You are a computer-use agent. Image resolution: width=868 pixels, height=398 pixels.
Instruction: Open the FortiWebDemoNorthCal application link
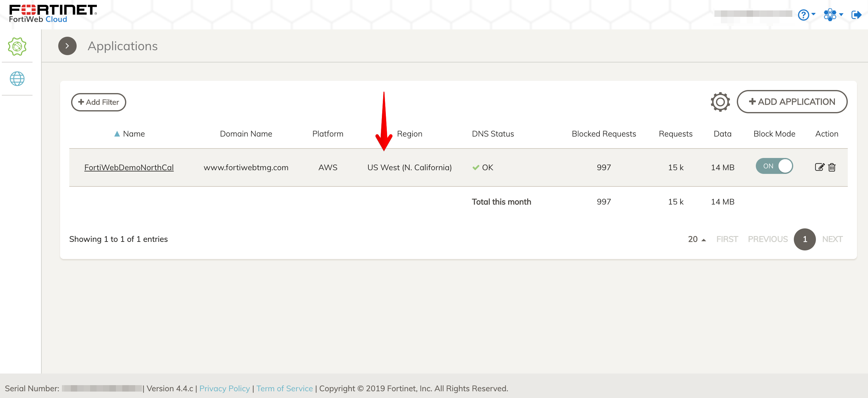point(129,167)
